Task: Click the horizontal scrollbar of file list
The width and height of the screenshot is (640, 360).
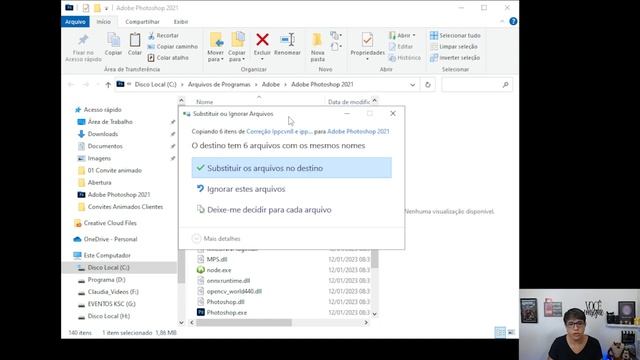Action: click(x=244, y=322)
